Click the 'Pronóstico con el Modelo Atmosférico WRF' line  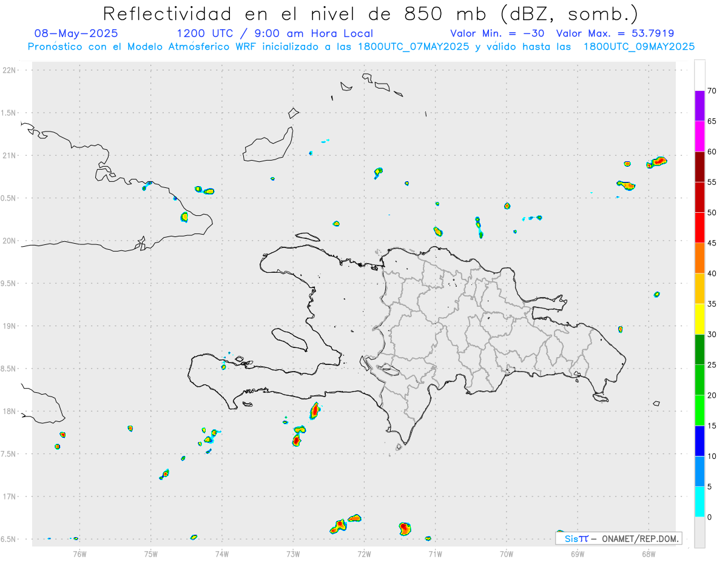(x=361, y=47)
